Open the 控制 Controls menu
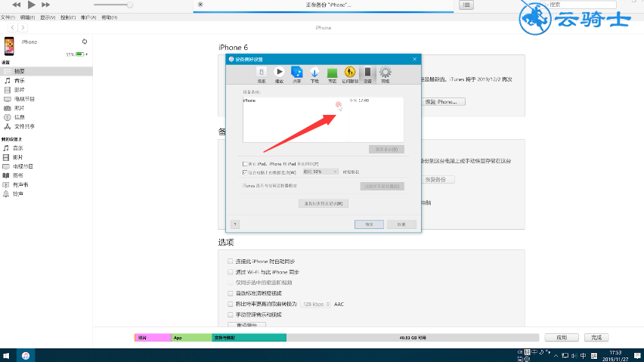Screen dimensions: 644x362 point(68,17)
